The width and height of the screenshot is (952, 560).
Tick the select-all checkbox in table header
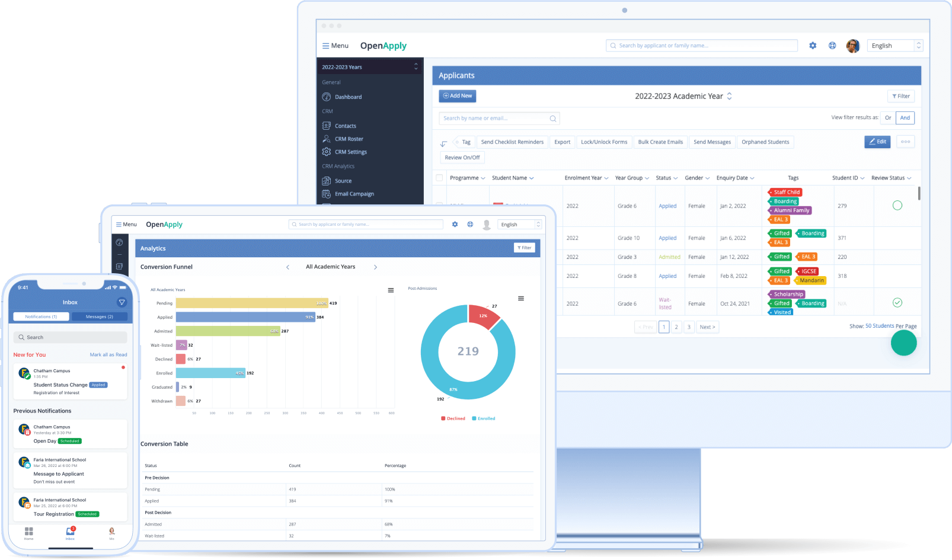(439, 178)
